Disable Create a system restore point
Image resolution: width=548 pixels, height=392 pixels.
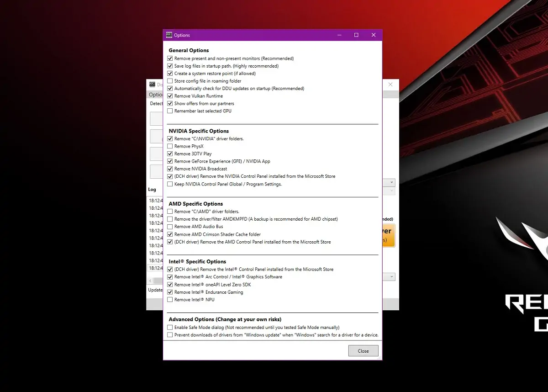click(170, 74)
